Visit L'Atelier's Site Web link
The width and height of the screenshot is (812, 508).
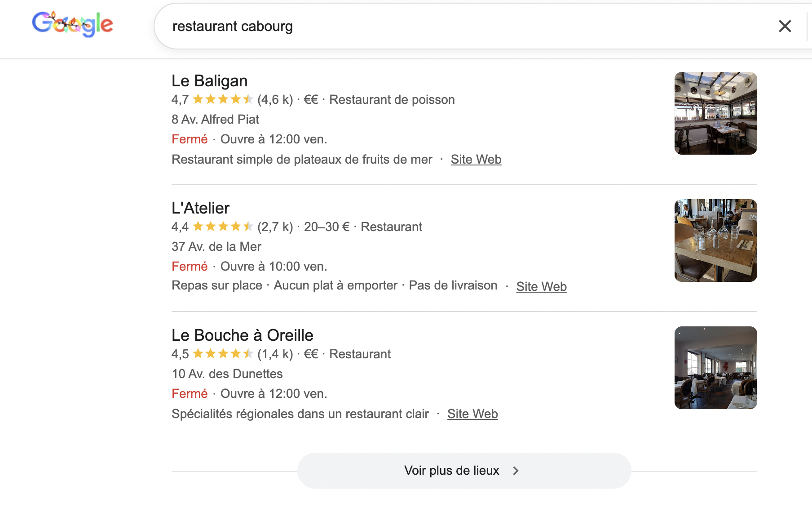[x=541, y=287]
